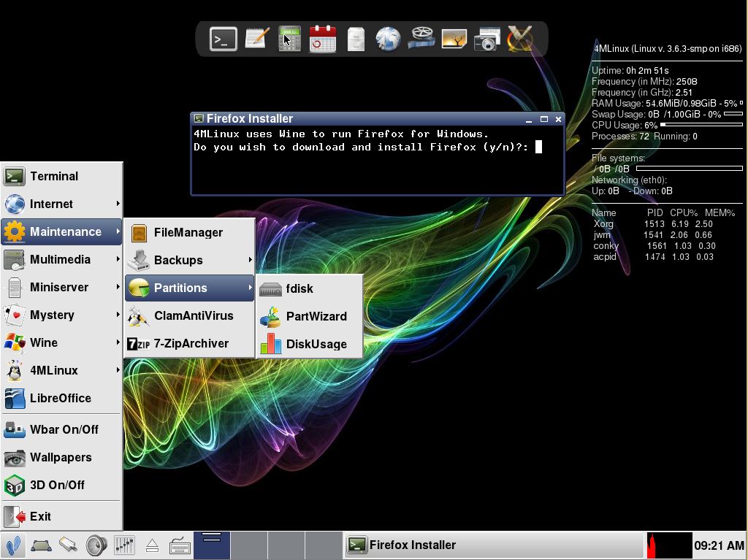Click the Firefox Installer y/n prompt area

378,161
